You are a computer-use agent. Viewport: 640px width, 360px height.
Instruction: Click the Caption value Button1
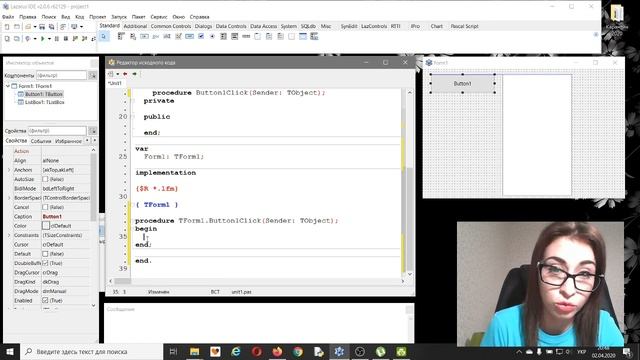52,216
